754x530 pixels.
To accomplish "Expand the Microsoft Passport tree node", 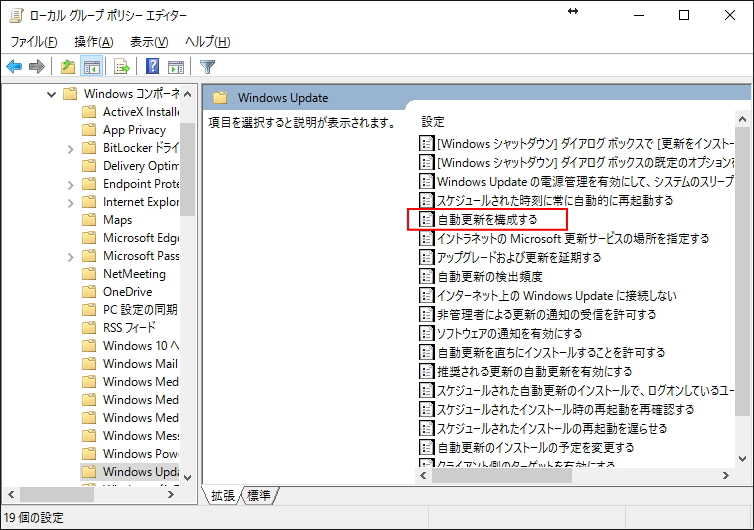I will (x=71, y=257).
